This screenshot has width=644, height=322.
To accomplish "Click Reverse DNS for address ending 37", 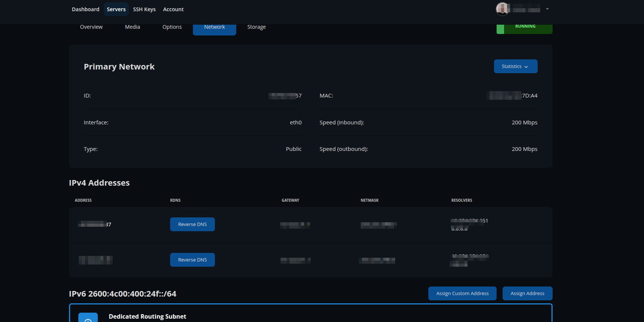I will click(193, 225).
